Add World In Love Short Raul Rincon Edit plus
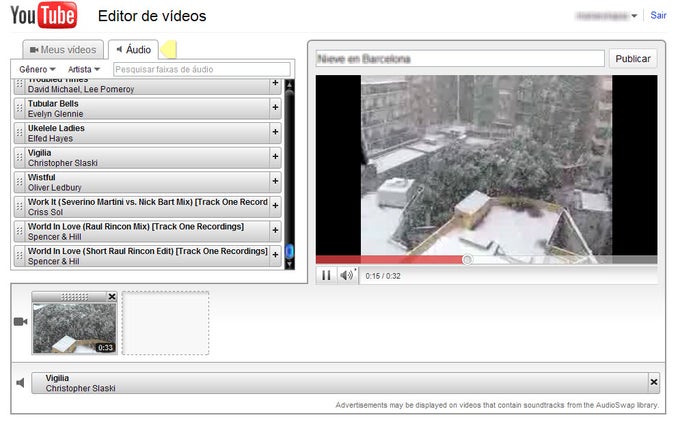 [275, 255]
